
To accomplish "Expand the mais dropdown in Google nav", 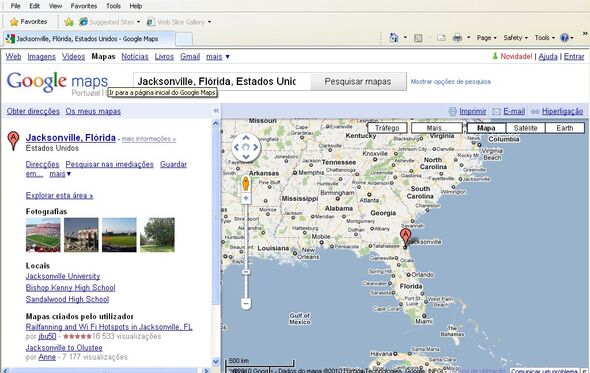I will [x=217, y=56].
